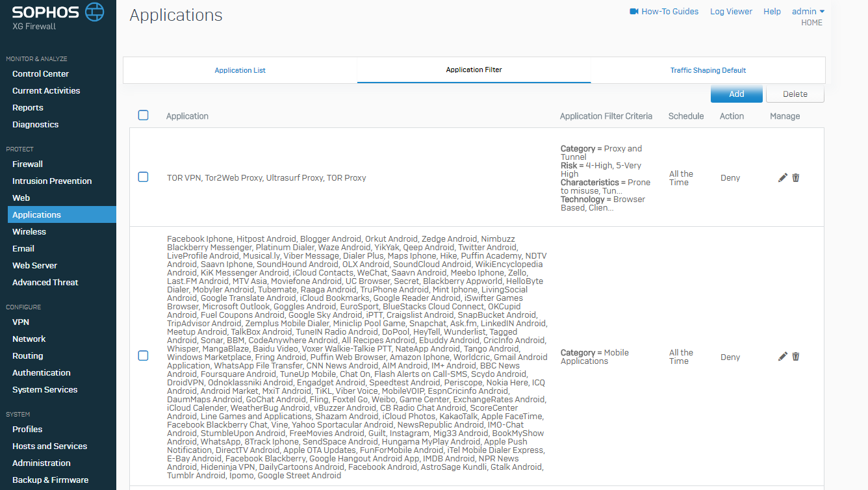This screenshot has height=490, width=868.
Task: Click the How-To Guides video icon
Action: pos(634,12)
